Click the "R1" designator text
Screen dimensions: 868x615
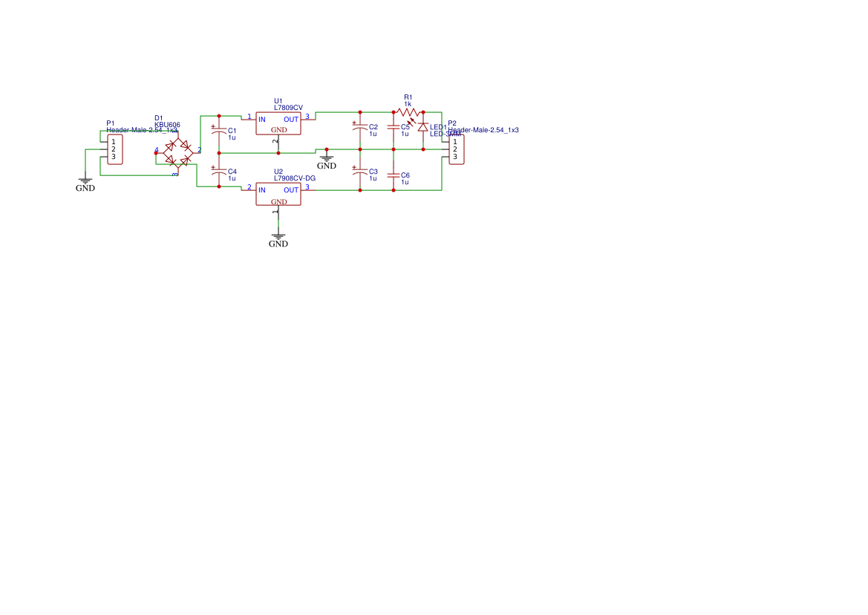click(x=408, y=97)
